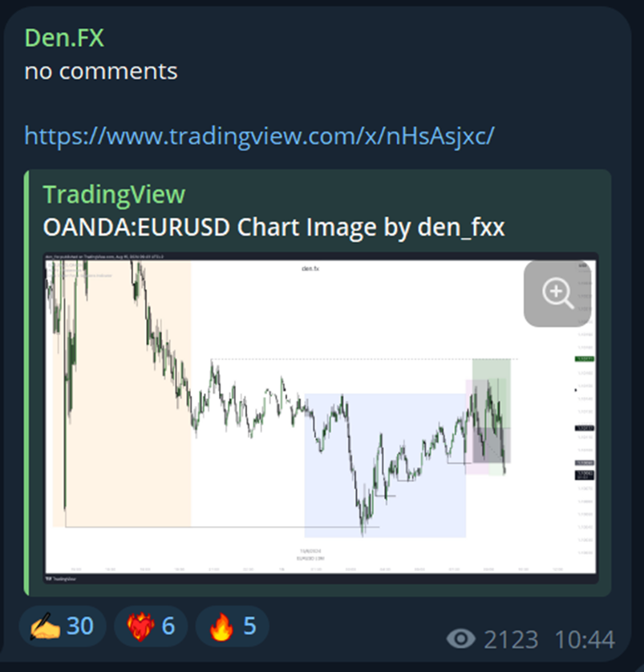Click the black current price label on axis
The image size is (644, 672).
[x=584, y=475]
